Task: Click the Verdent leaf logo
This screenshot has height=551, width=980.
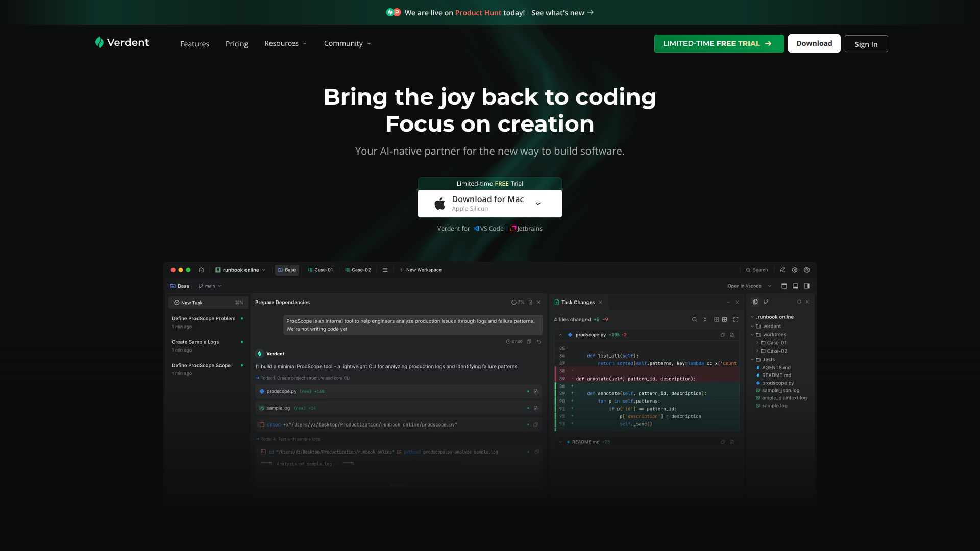Action: tap(100, 43)
